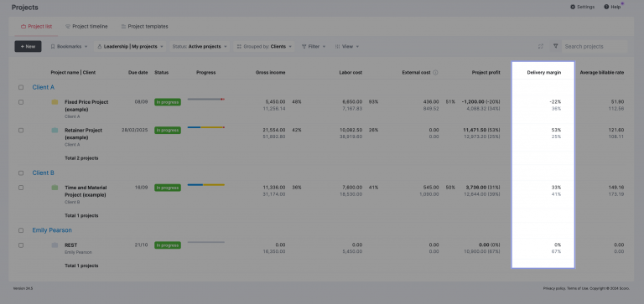644x304 pixels.
Task: Open Leadership | My projects dropdown
Action: click(131, 46)
